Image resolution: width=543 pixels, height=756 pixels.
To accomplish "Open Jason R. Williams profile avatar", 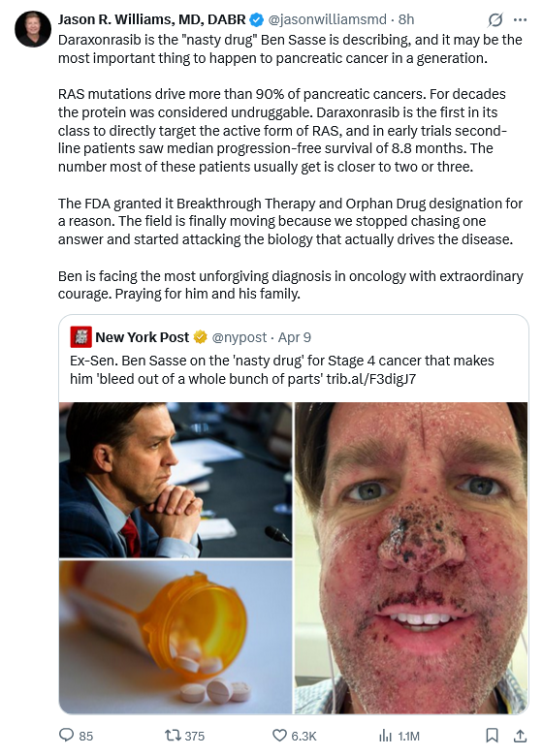I will pos(33,29).
